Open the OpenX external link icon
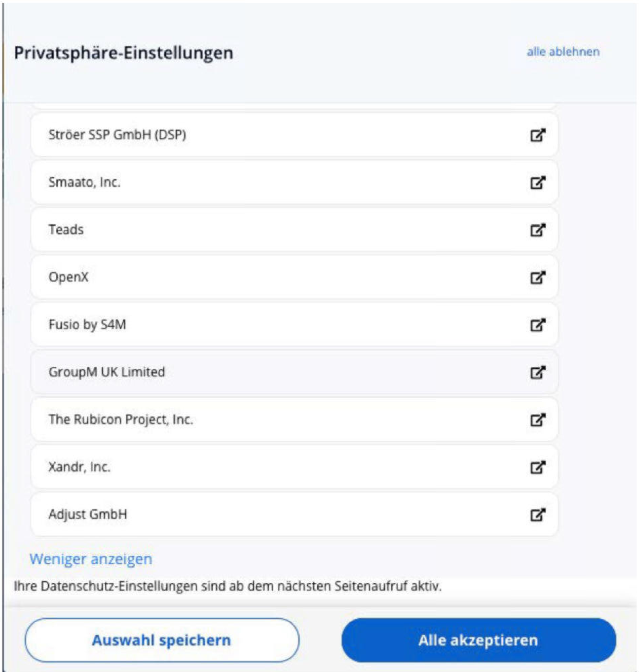The height and width of the screenshot is (672, 641). pos(537,277)
